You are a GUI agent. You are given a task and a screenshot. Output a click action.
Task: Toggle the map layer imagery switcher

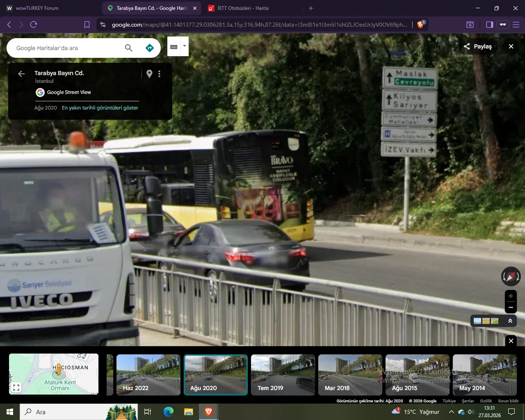coord(486,321)
